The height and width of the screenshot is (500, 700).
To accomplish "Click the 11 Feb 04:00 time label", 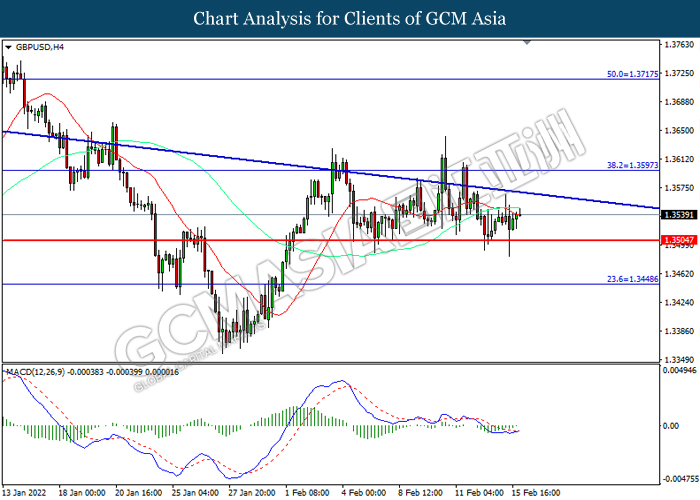I will click(x=479, y=493).
